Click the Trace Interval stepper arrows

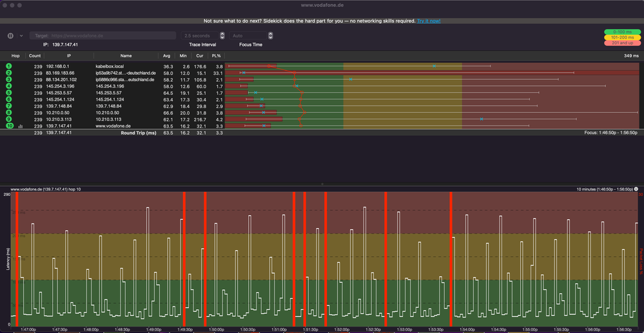pyautogui.click(x=222, y=35)
